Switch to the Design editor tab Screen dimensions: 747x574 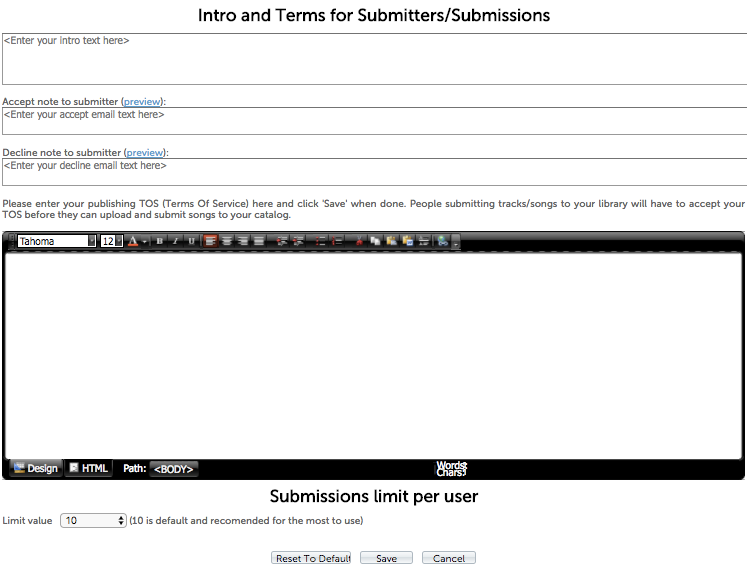pyautogui.click(x=35, y=468)
